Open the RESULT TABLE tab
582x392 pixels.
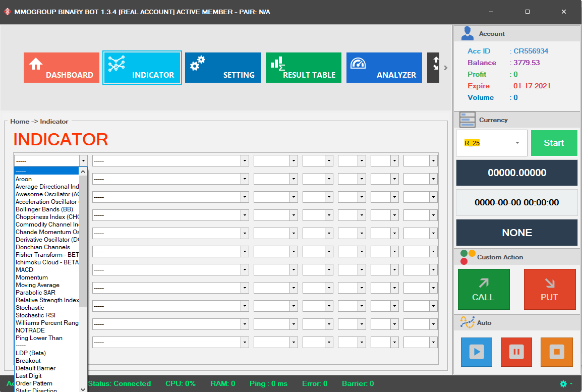(x=303, y=68)
